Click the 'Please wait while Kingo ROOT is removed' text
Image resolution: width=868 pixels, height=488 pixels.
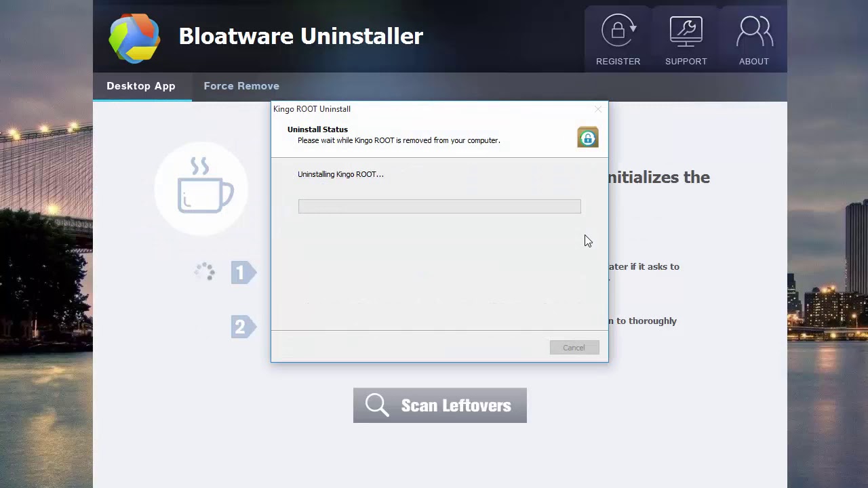399,140
